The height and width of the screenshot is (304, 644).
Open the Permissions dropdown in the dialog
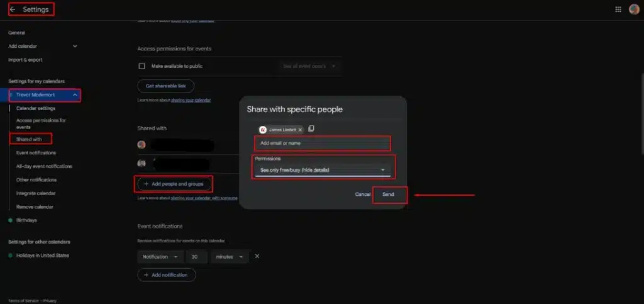[322, 170]
